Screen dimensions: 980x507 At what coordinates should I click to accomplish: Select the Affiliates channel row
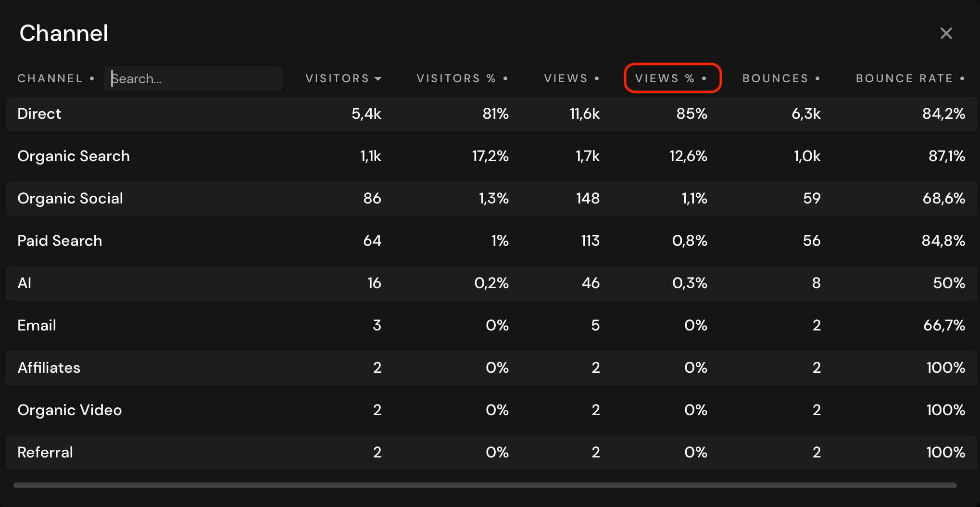(49, 368)
